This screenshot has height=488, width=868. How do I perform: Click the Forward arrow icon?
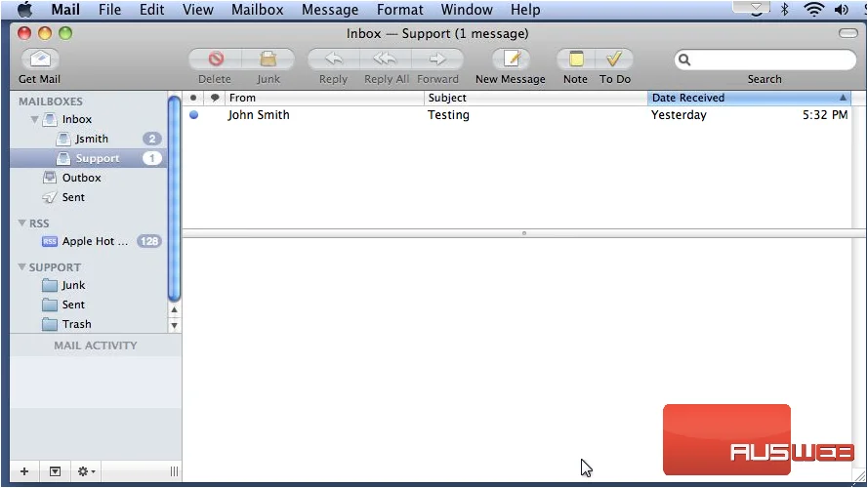point(437,59)
